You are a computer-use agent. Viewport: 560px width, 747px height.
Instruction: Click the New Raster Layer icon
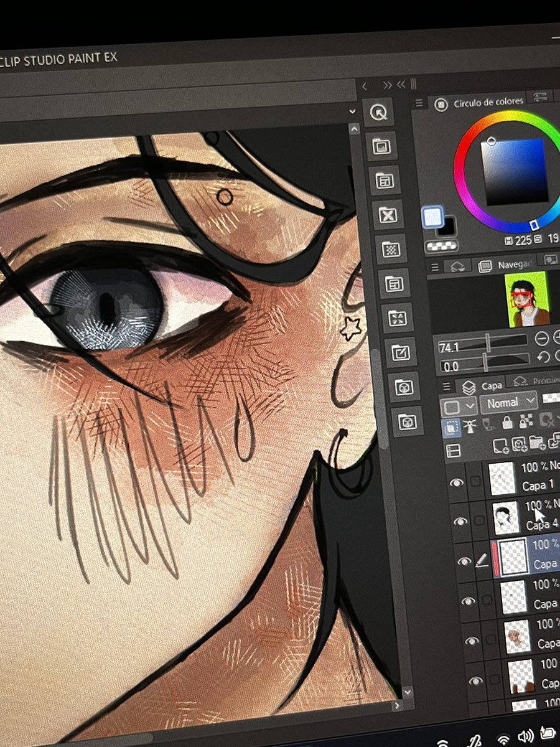coord(500,445)
